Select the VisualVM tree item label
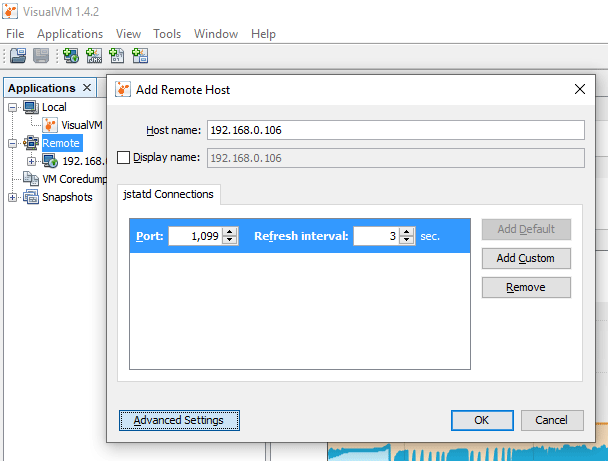 tap(82, 125)
